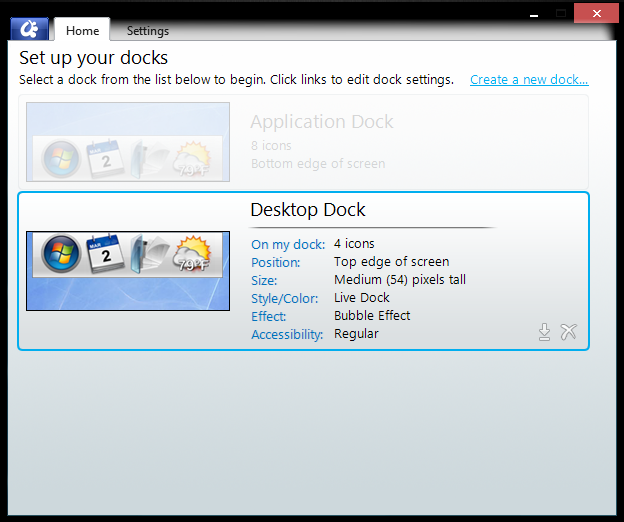Image resolution: width=624 pixels, height=522 pixels.
Task: Open the Accessibility link
Action: point(287,335)
